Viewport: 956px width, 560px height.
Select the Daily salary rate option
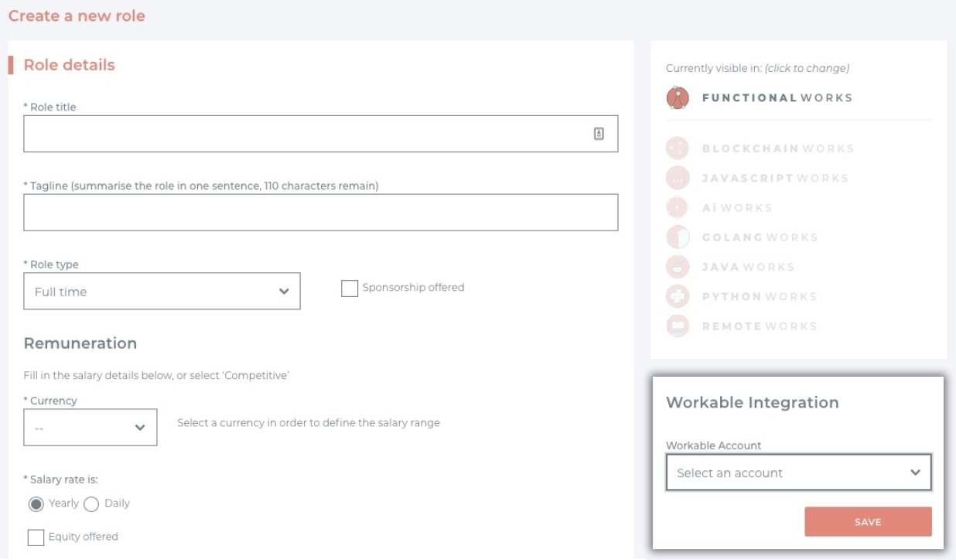[91, 504]
